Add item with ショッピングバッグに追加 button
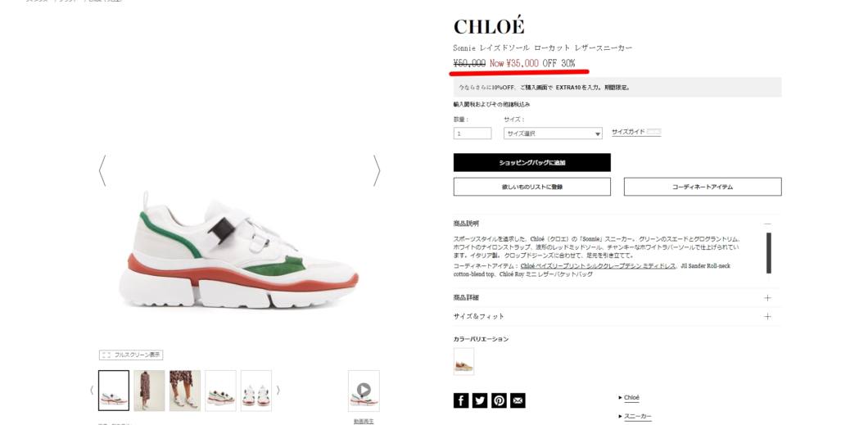This screenshot has height=425, width=868. (x=532, y=163)
